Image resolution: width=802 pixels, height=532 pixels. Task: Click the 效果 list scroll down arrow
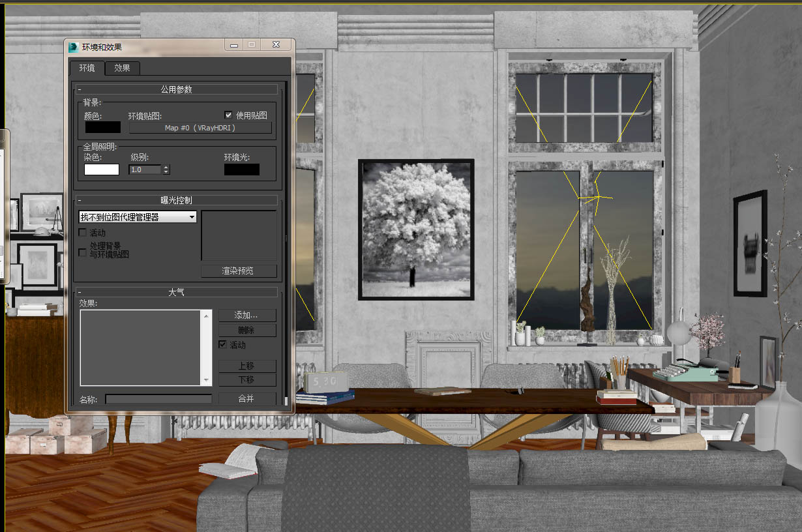point(207,381)
